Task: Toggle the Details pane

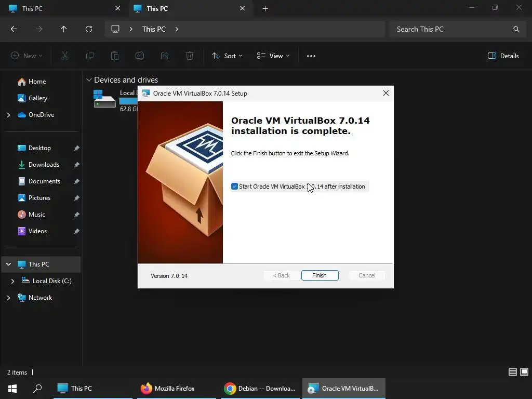Action: [503, 56]
